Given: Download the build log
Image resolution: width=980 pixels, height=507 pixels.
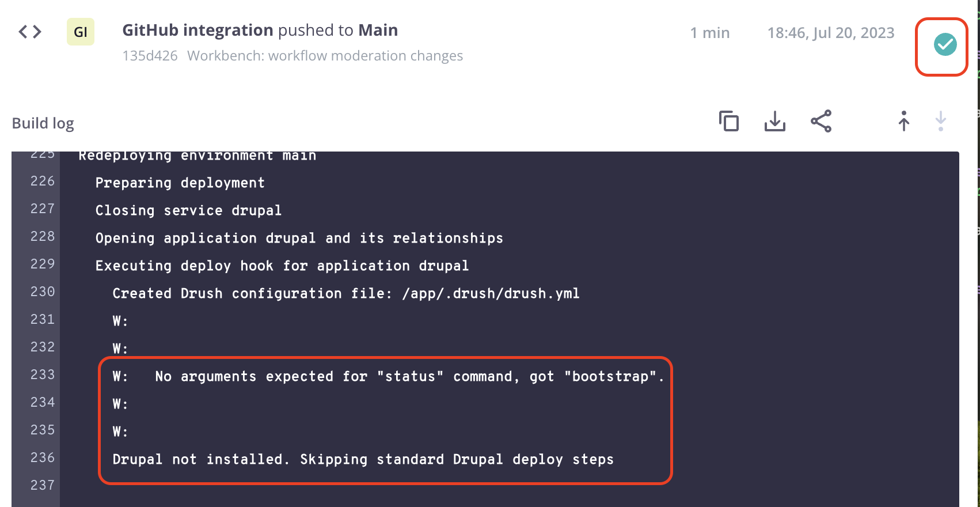Looking at the screenshot, I should point(774,122).
